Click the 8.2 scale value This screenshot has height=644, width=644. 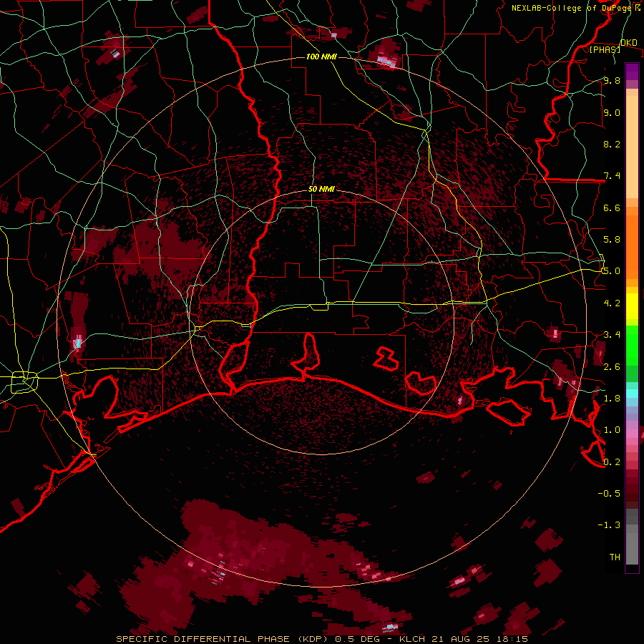tap(612, 144)
